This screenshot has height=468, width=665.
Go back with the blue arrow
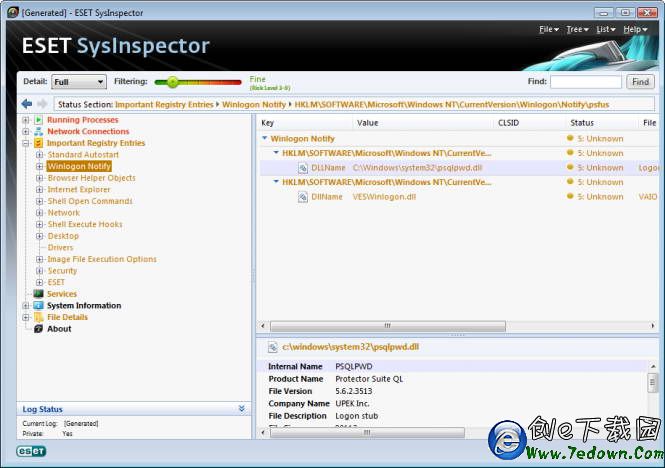tap(27, 104)
